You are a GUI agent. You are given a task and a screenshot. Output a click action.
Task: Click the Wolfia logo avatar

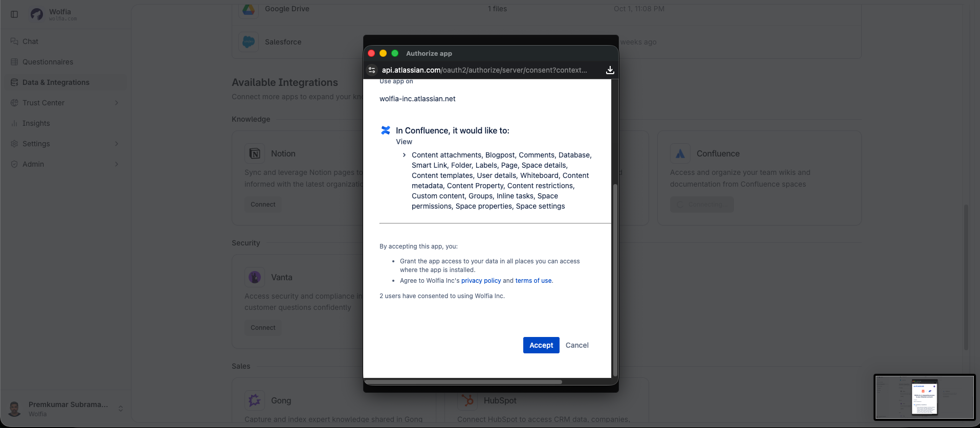coord(37,14)
